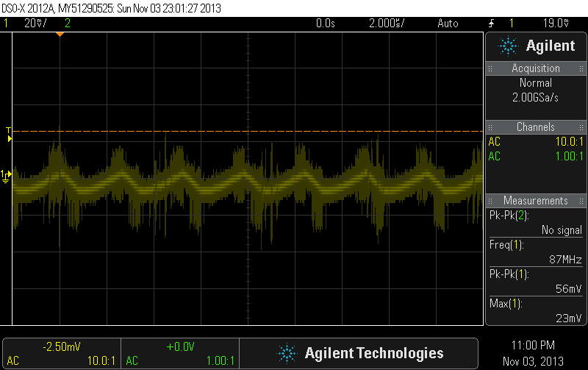This screenshot has width=588, height=370.
Task: Click the Nov 03, 2013 date display
Action: pyautogui.click(x=533, y=361)
